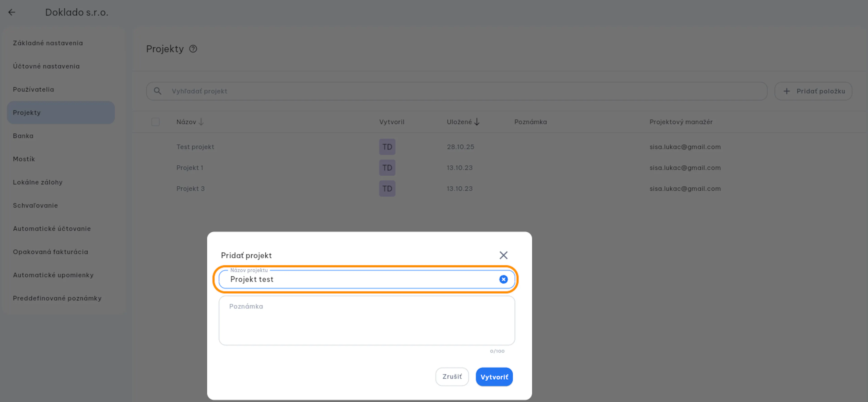
Task: Toggle the select-all checkbox in table header
Action: coord(155,122)
